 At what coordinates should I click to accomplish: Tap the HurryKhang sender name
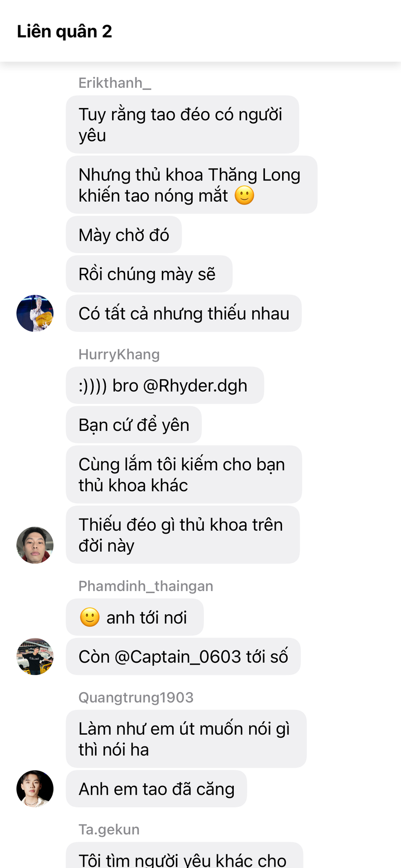119,354
